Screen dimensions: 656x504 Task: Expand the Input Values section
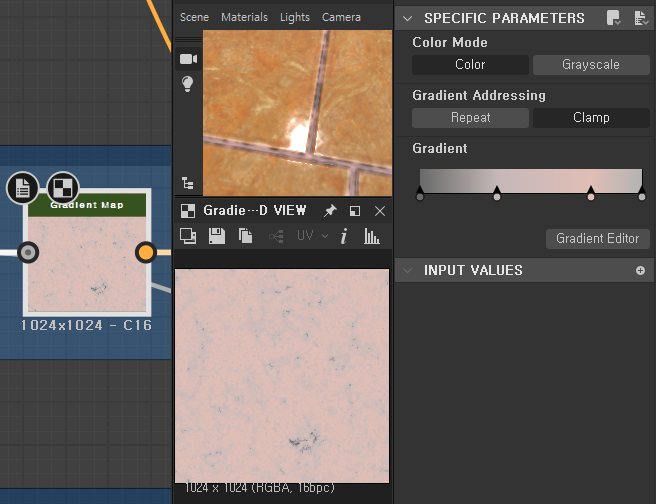(407, 271)
